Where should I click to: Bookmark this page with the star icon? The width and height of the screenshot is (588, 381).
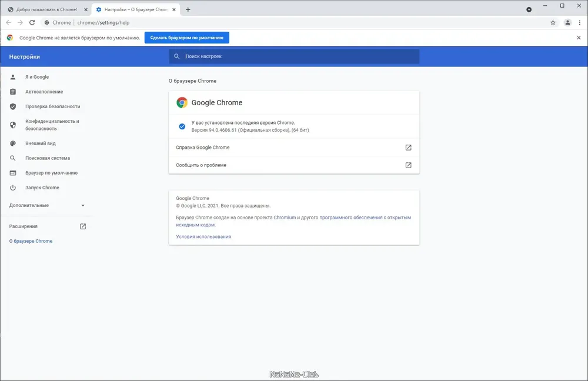point(553,22)
